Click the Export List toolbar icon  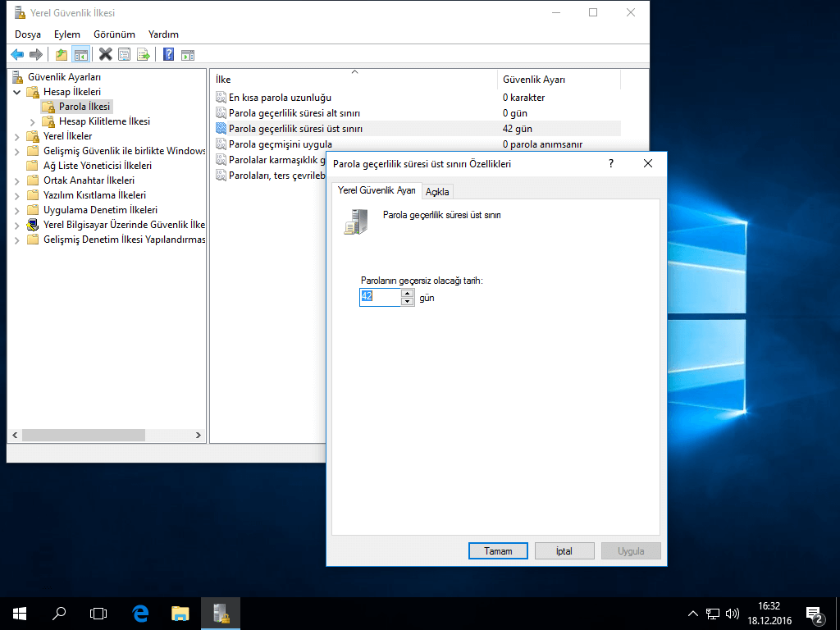pyautogui.click(x=143, y=55)
